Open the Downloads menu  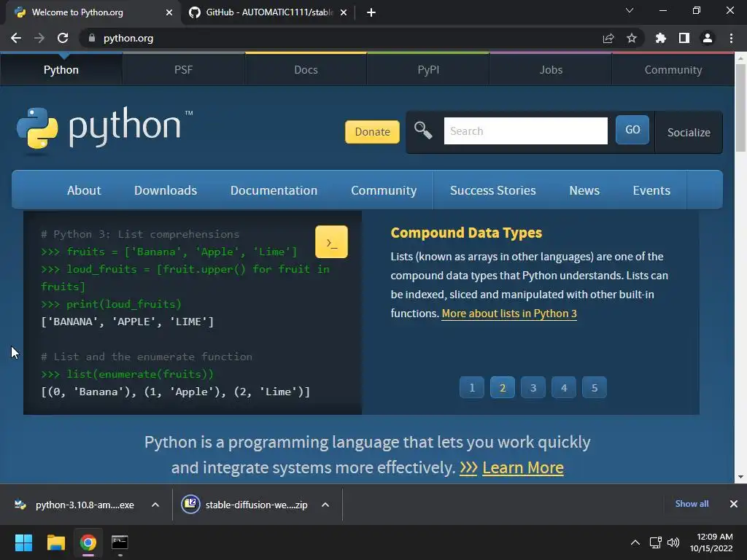166,190
